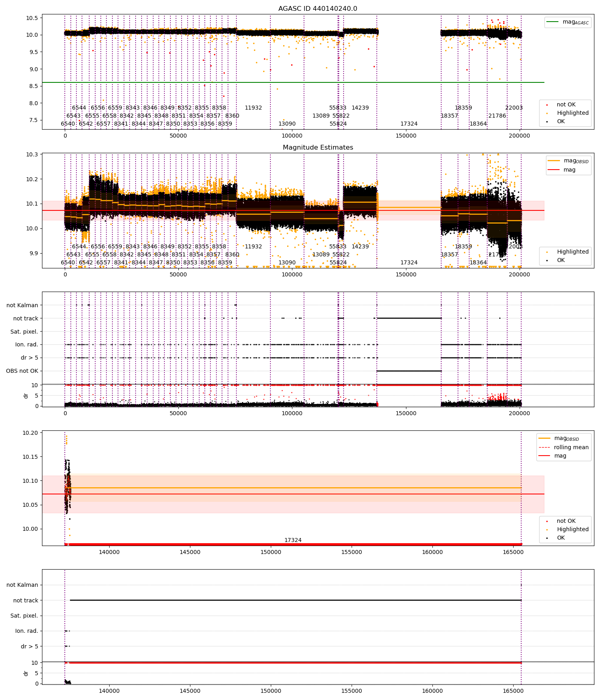Click obsid label '6540' in the top plot

click(x=68, y=124)
